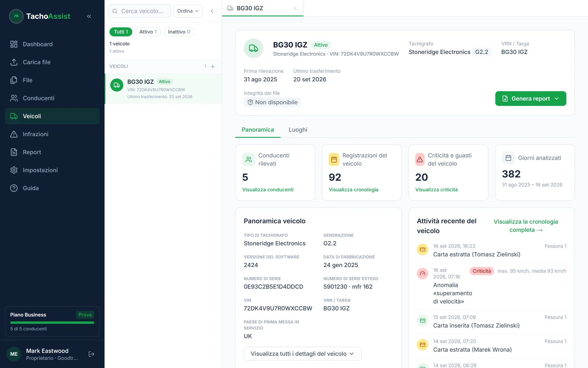This screenshot has height=368, width=588.
Task: Click the Prova plan badge
Action: (x=85, y=315)
